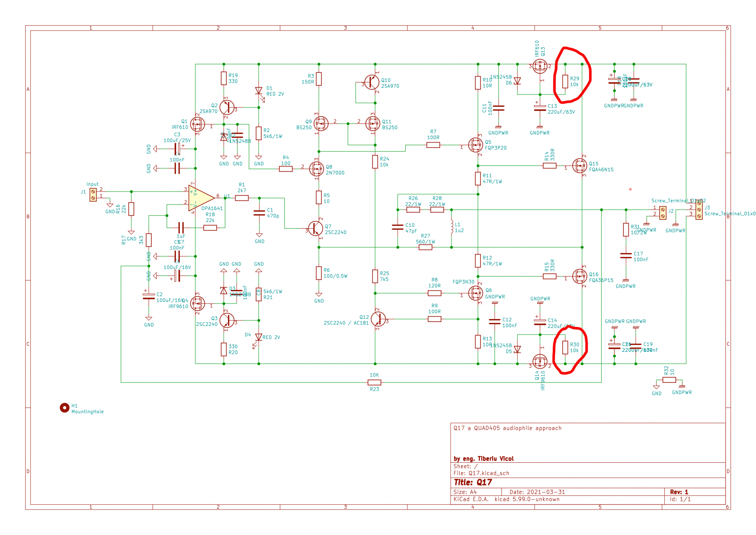Click 'by eng. Tiberiu Vicol' text
This screenshot has width=756, height=535.
[x=484, y=459]
